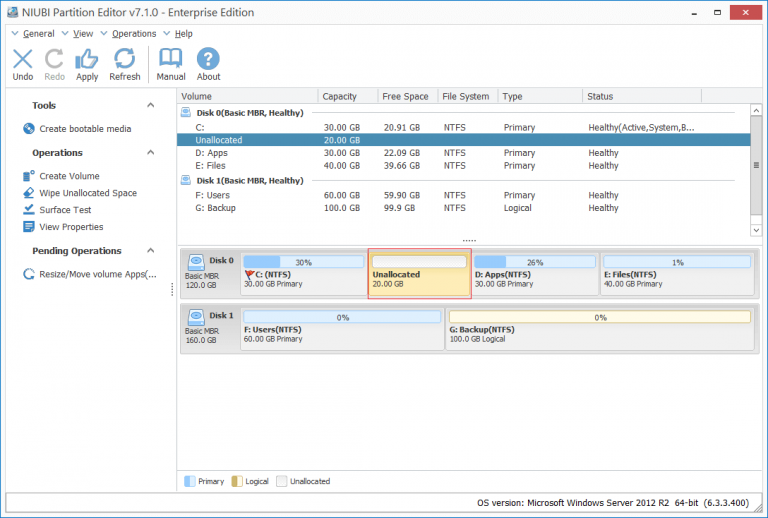Collapse the Operations section
Screen dimensions: 768x518
[x=151, y=152]
